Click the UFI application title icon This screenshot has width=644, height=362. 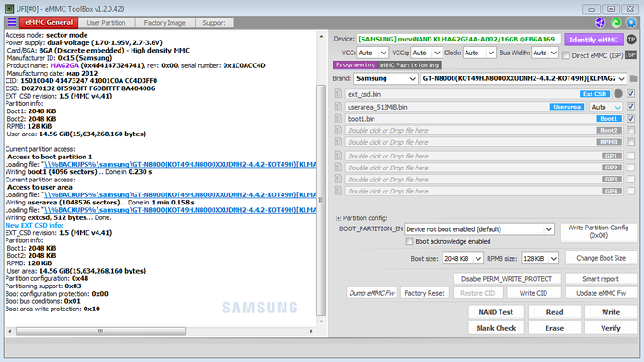point(9,8)
